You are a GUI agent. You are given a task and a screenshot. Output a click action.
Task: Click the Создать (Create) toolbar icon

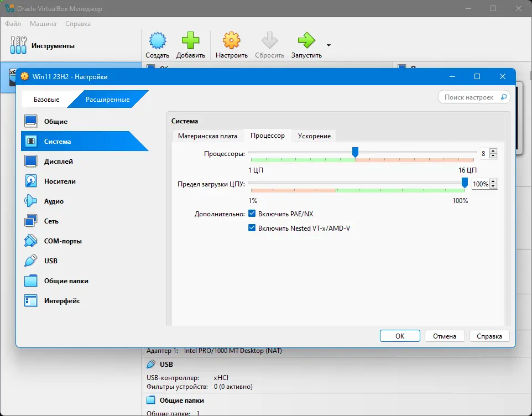158,41
